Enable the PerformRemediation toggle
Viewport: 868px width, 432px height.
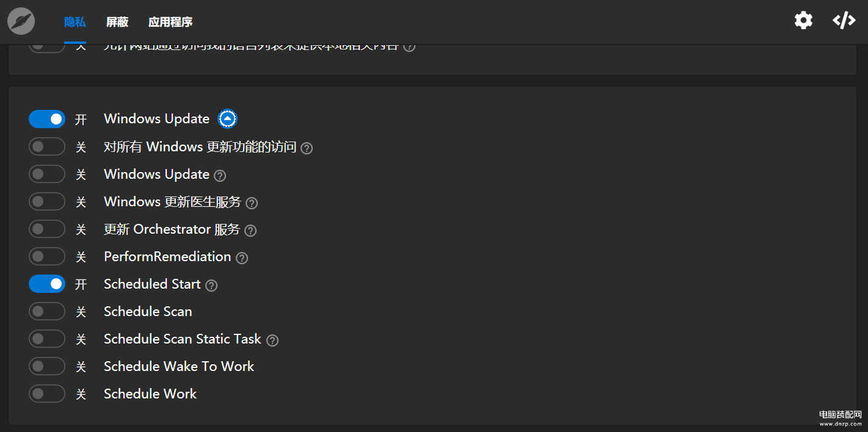pos(47,256)
